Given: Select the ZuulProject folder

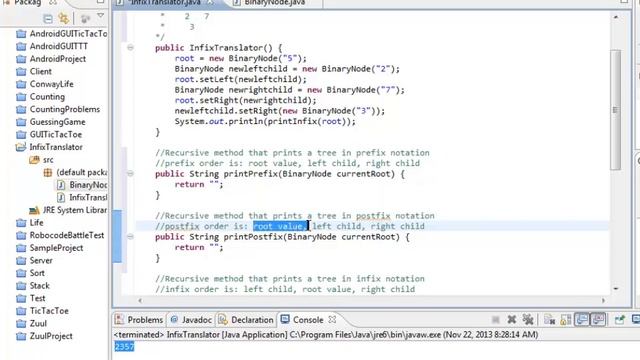Looking at the screenshot, I should [x=44, y=336].
